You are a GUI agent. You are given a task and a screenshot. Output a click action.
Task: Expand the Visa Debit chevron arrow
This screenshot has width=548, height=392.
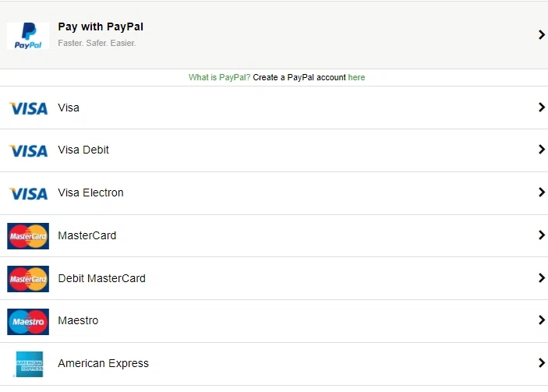click(x=542, y=150)
